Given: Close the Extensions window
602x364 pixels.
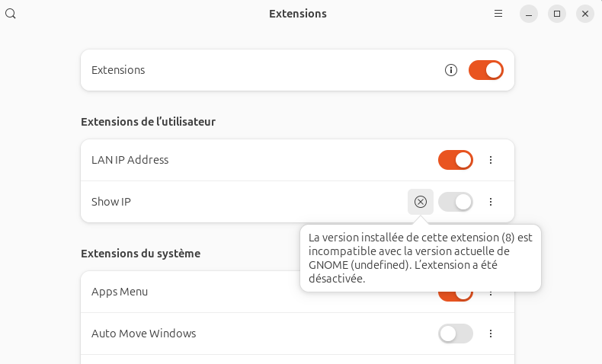Looking at the screenshot, I should (x=584, y=14).
